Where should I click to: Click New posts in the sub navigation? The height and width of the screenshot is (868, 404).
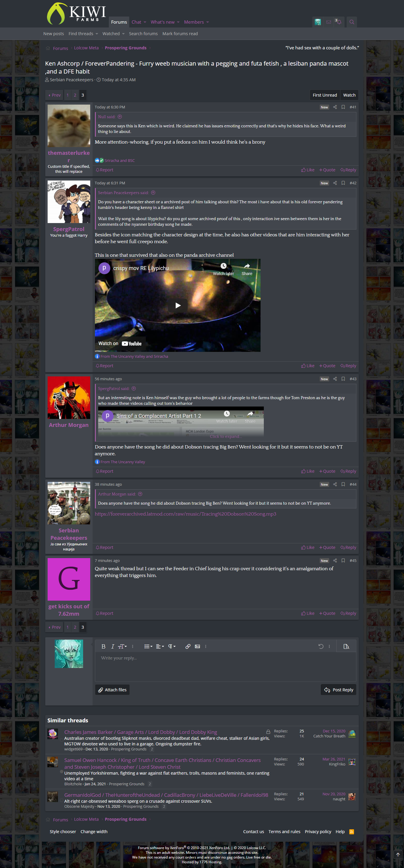[54, 34]
